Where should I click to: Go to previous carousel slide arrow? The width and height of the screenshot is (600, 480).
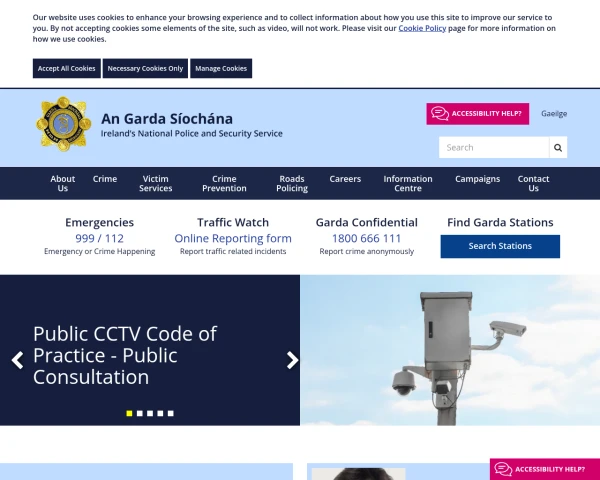pyautogui.click(x=17, y=360)
